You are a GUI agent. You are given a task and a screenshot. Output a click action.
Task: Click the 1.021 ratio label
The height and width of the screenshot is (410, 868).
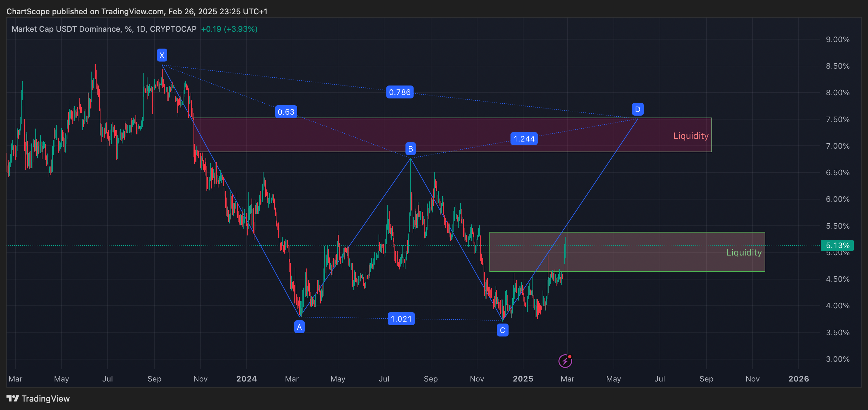click(401, 319)
